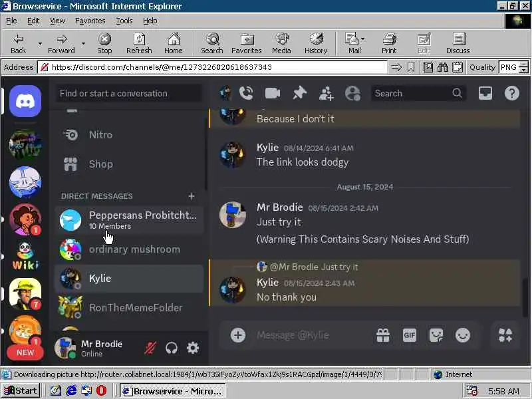Open Discuss toolbar button
532x399 pixels.
[458, 43]
